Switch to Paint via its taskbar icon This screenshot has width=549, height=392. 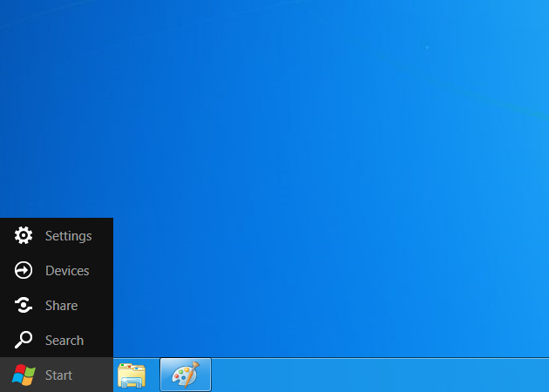point(185,375)
